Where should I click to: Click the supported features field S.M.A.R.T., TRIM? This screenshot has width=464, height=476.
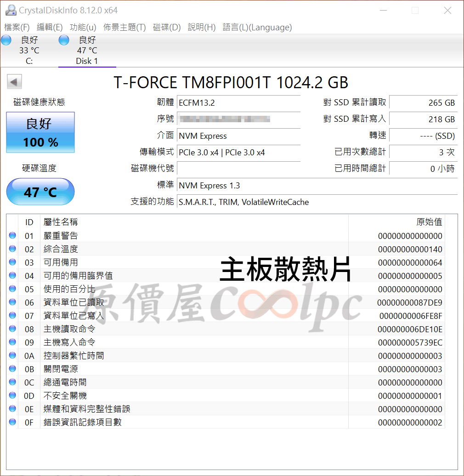pyautogui.click(x=317, y=202)
